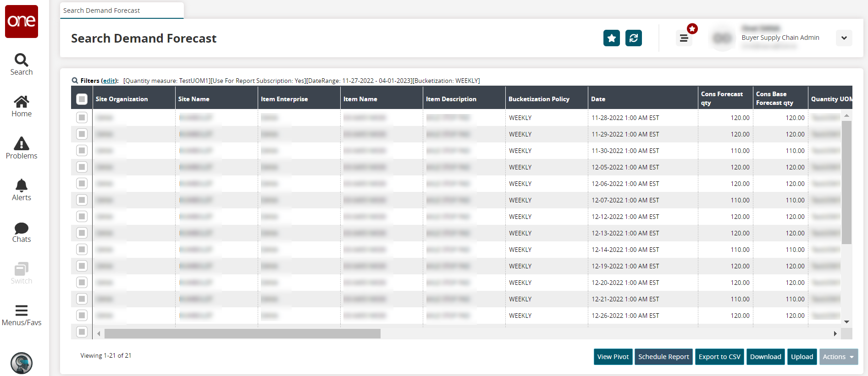This screenshot has width=868, height=376.
Task: Check the 12-05-2022 row checkbox
Action: [82, 167]
